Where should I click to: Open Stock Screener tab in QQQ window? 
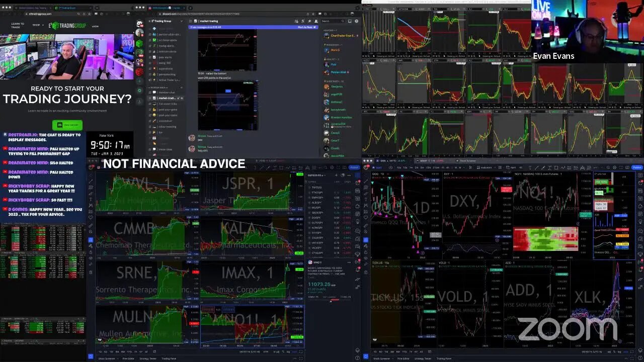click(381, 358)
